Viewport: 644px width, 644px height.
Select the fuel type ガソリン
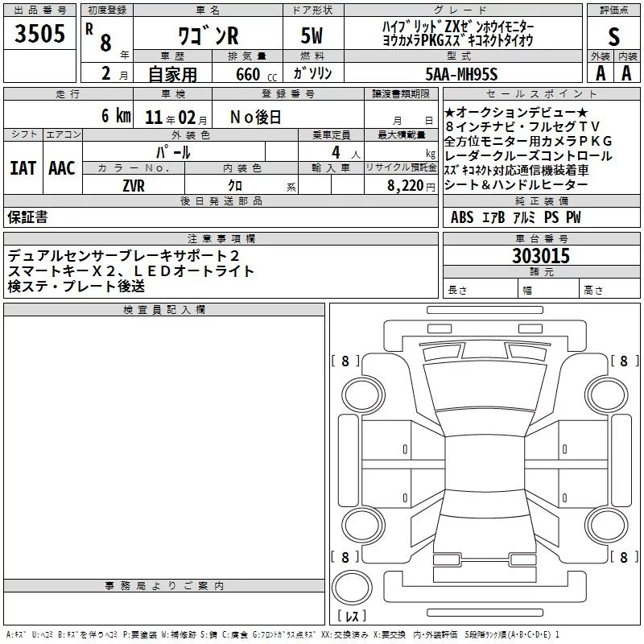coord(312,73)
